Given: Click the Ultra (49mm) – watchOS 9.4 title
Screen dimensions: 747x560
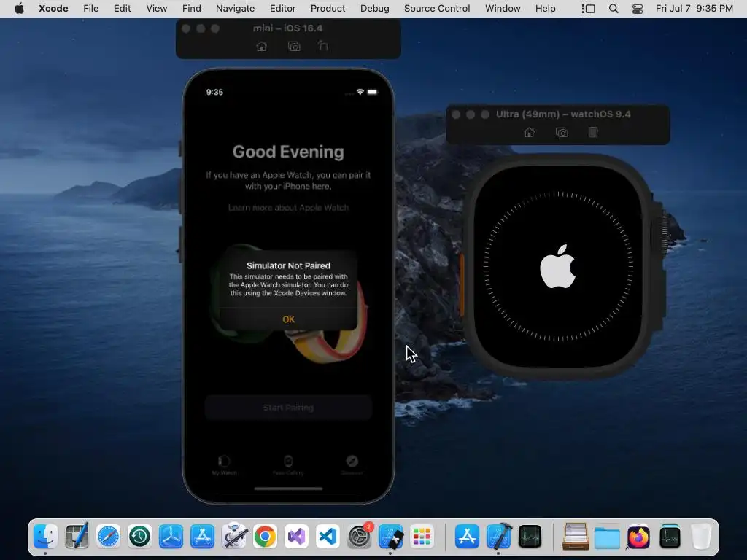Looking at the screenshot, I should click(563, 114).
